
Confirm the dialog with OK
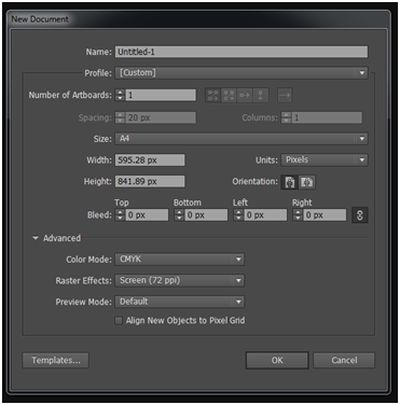coord(277,360)
